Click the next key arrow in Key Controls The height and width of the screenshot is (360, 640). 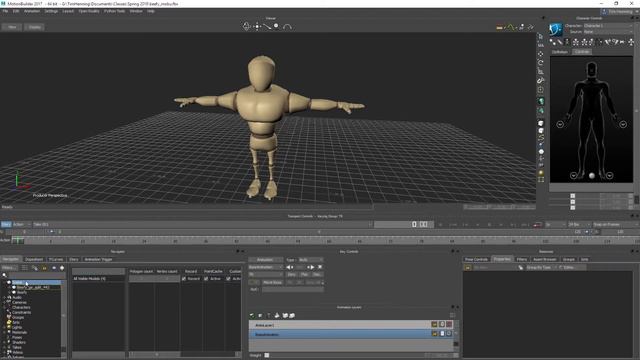(311, 267)
